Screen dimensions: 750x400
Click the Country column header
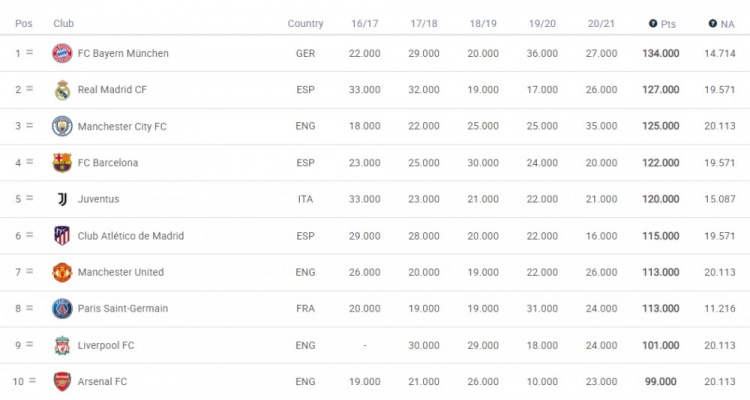click(305, 23)
